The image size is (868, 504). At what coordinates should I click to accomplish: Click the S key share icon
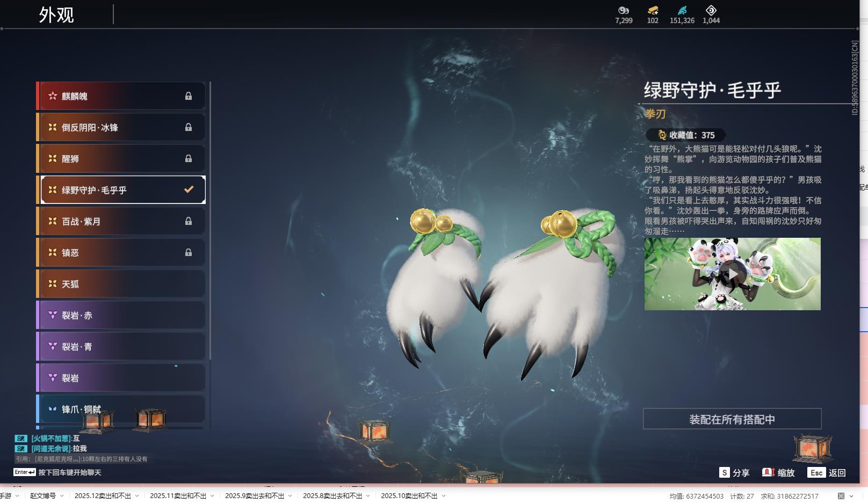(725, 472)
